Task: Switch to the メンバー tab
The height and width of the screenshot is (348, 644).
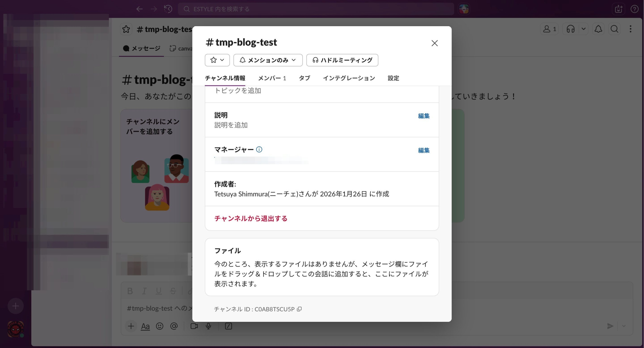Action: 272,78
